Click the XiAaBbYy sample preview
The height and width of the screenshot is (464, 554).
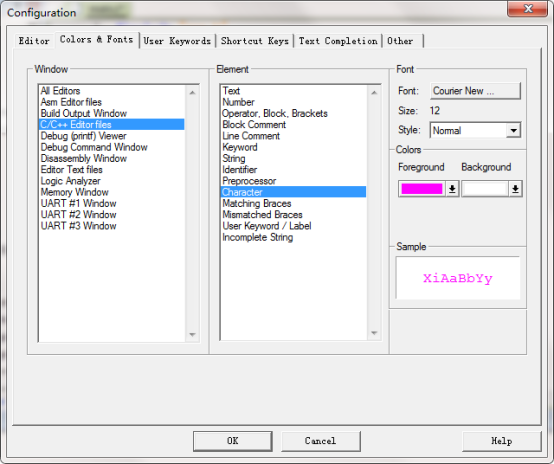(458, 278)
